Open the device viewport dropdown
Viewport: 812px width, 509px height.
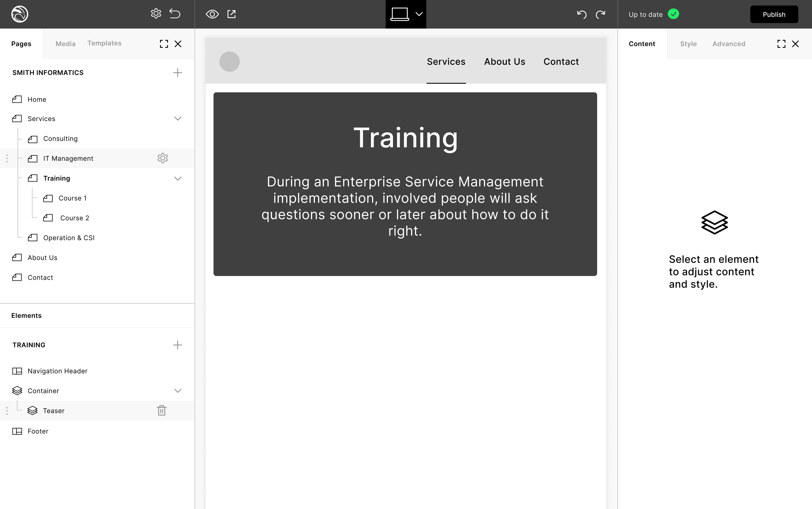tap(419, 14)
